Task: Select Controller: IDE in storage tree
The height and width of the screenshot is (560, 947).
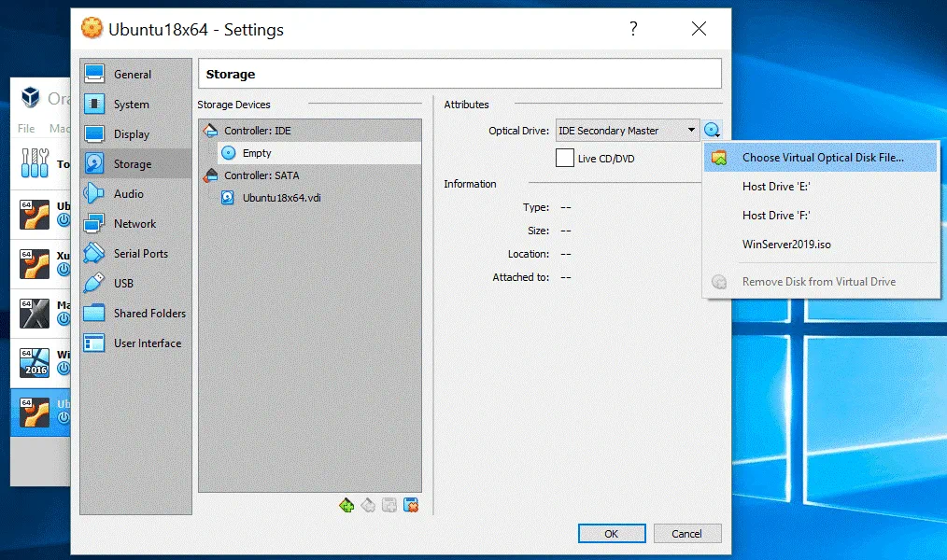Action: click(x=257, y=131)
